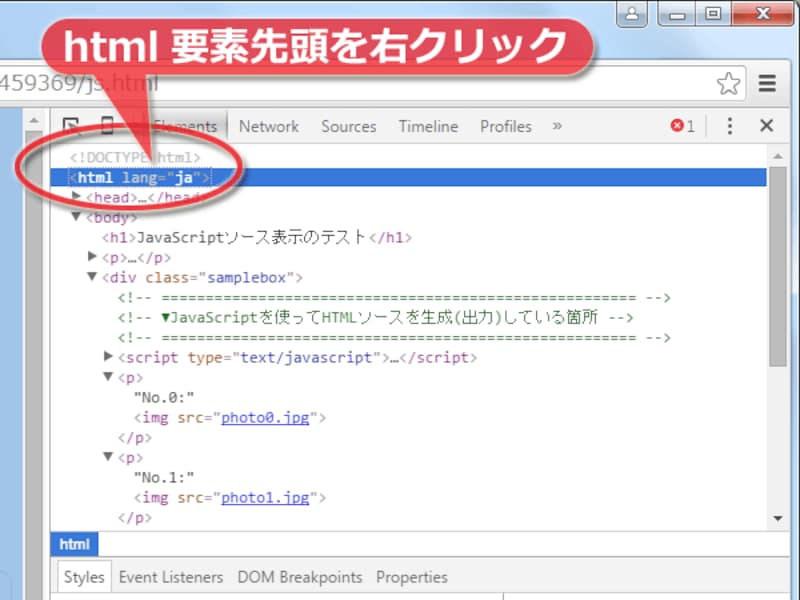This screenshot has height=600, width=800.
Task: Select the html breadcrumb item
Action: [x=74, y=544]
